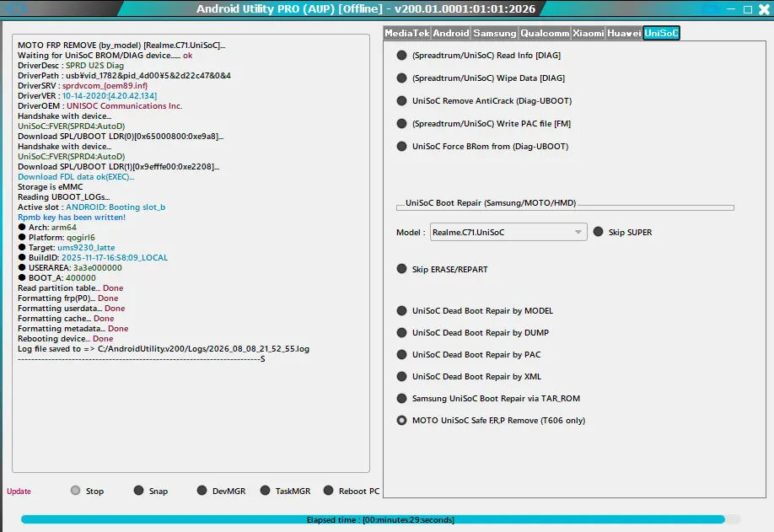This screenshot has width=774, height=532.
Task: Click 'Arch: arm64' log entry
Action: pos(47,227)
